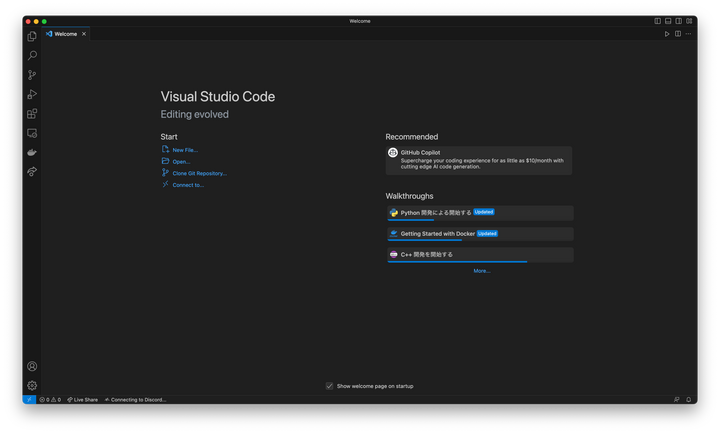
Task: Click Updated badge on Docker walkthrough
Action: 487,234
